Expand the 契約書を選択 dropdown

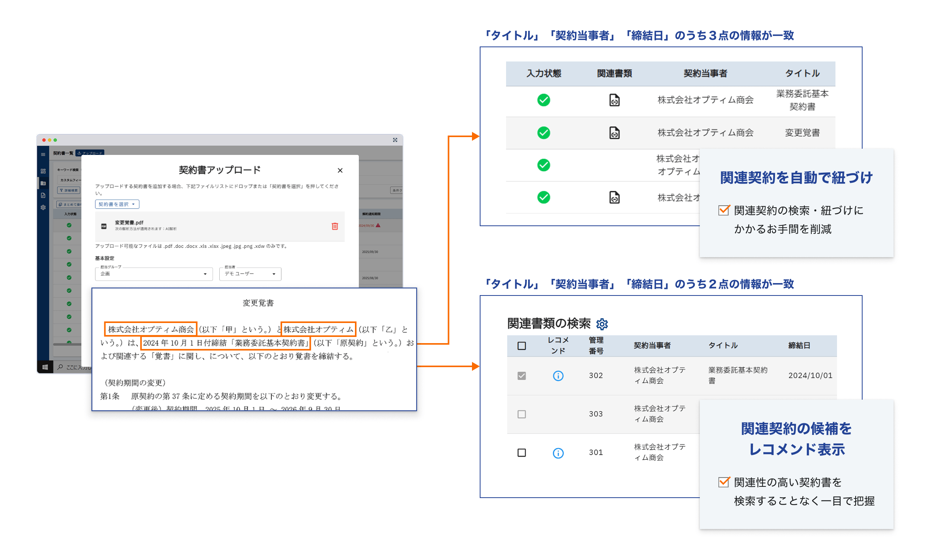coord(117,204)
